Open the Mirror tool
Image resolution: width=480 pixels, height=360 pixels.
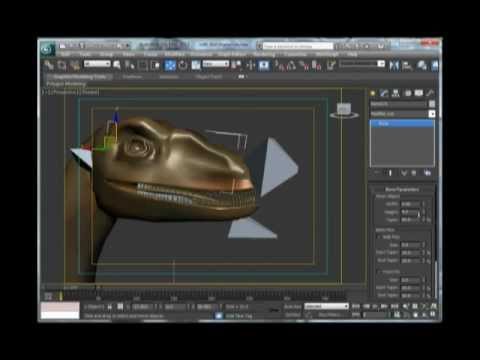pyautogui.click(x=394, y=65)
